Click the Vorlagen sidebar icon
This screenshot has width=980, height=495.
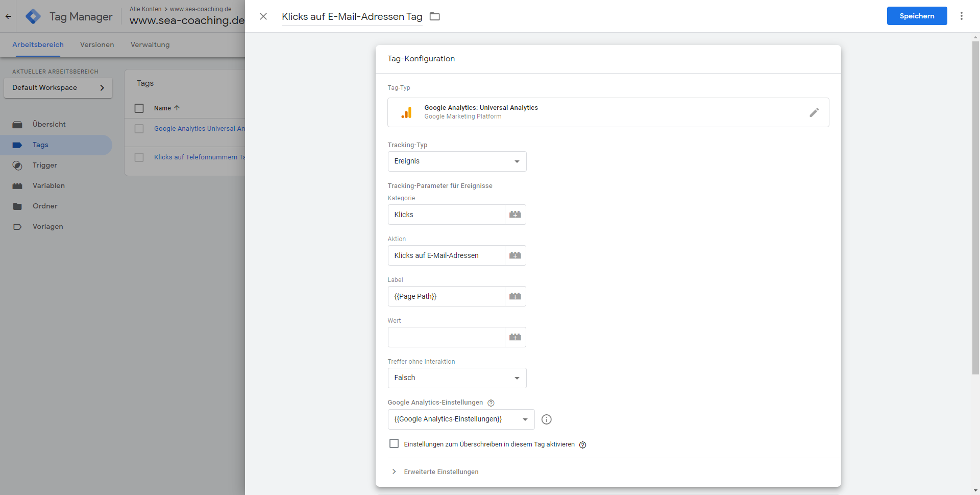(17, 227)
